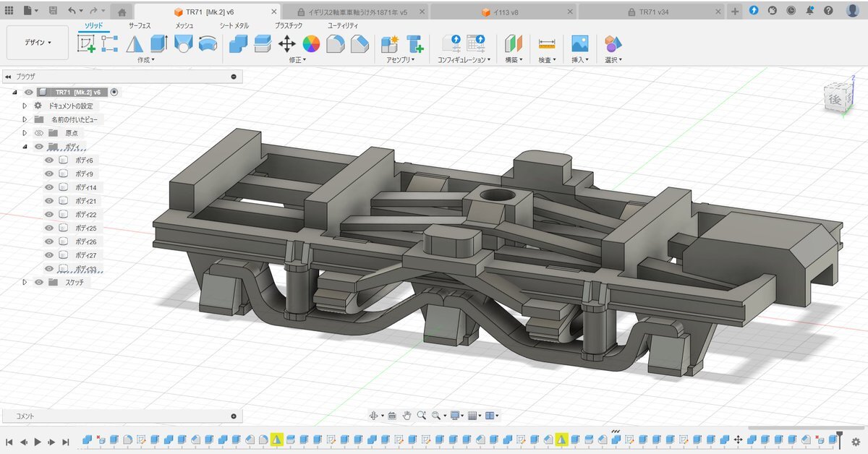Click the Configure Table icon
Image resolution: width=868 pixels, height=454 pixels.
point(476,43)
